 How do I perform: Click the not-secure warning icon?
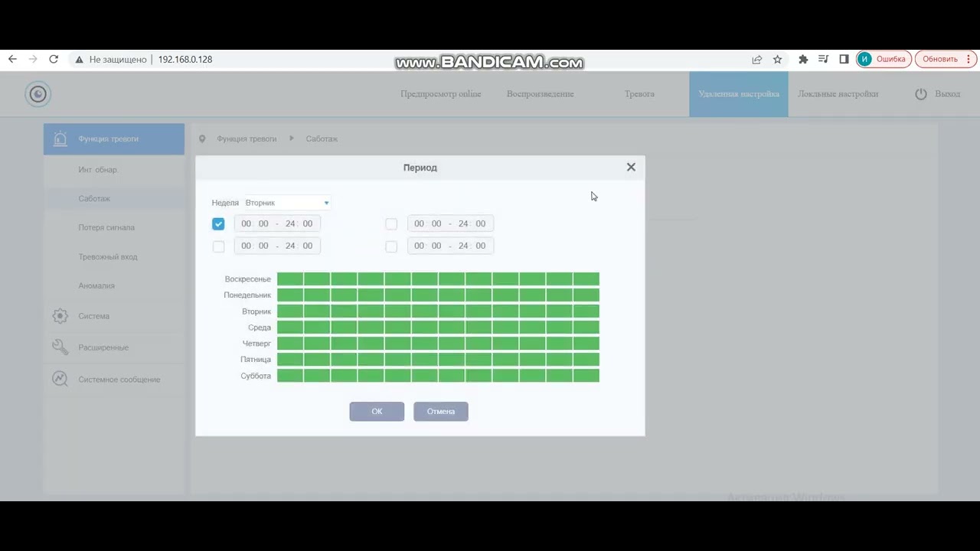pyautogui.click(x=79, y=59)
